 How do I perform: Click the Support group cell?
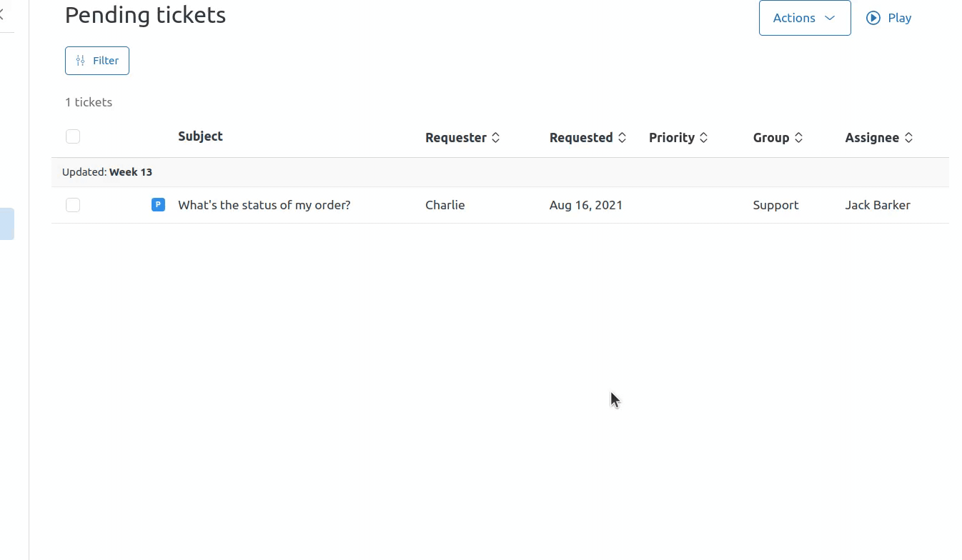[x=775, y=205]
